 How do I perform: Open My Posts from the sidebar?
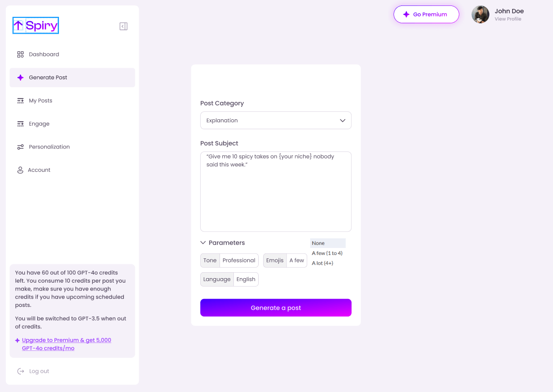[x=42, y=100]
